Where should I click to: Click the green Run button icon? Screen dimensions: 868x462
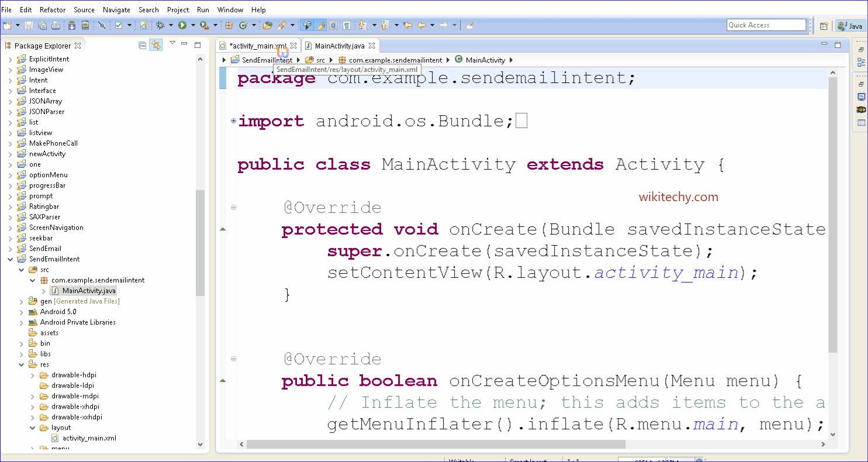(x=182, y=25)
